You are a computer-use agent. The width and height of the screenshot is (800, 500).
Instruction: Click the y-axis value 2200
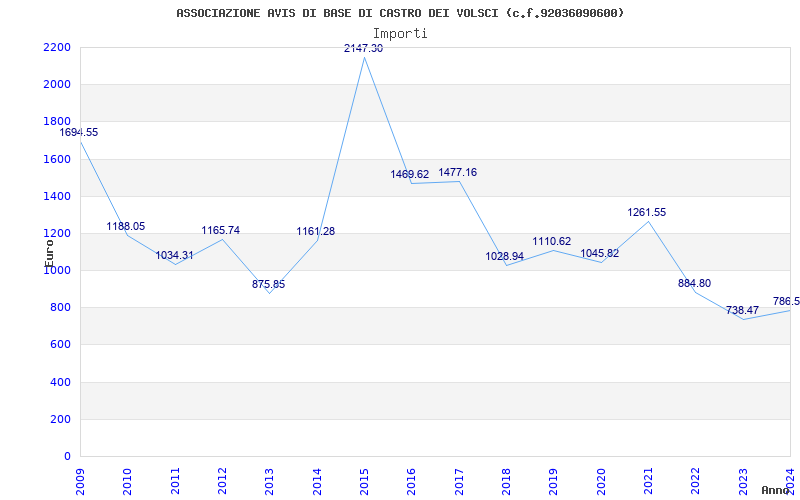(57, 47)
